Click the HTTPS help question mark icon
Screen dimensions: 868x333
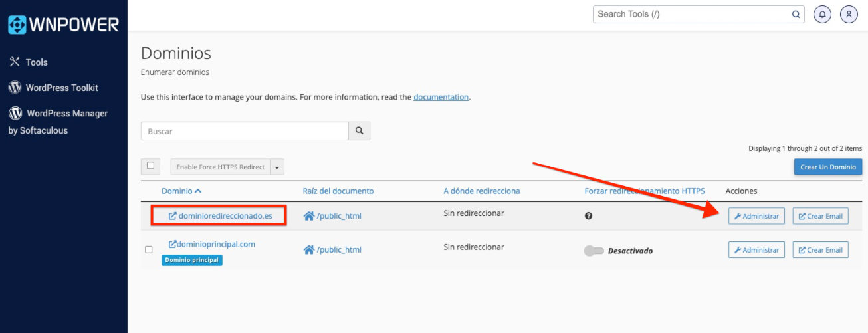(x=588, y=216)
